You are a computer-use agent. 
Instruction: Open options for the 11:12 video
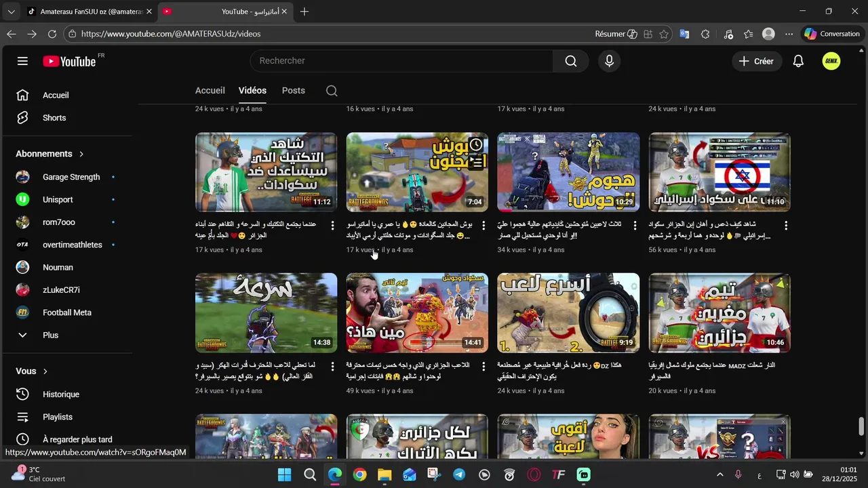[332, 226]
